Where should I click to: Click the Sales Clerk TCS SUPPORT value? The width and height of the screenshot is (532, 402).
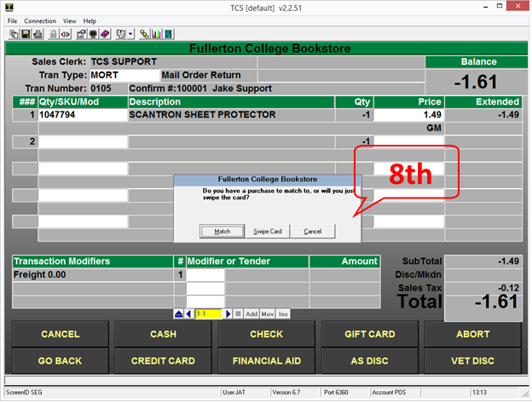[124, 61]
